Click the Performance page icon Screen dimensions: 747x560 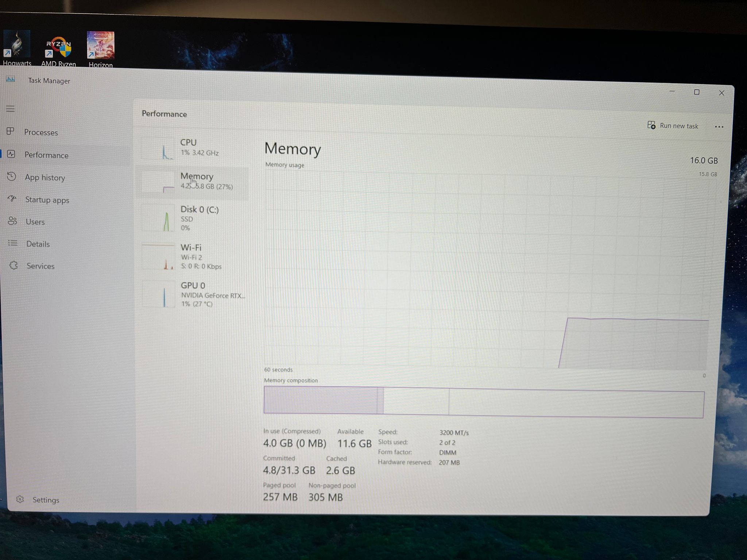point(11,154)
